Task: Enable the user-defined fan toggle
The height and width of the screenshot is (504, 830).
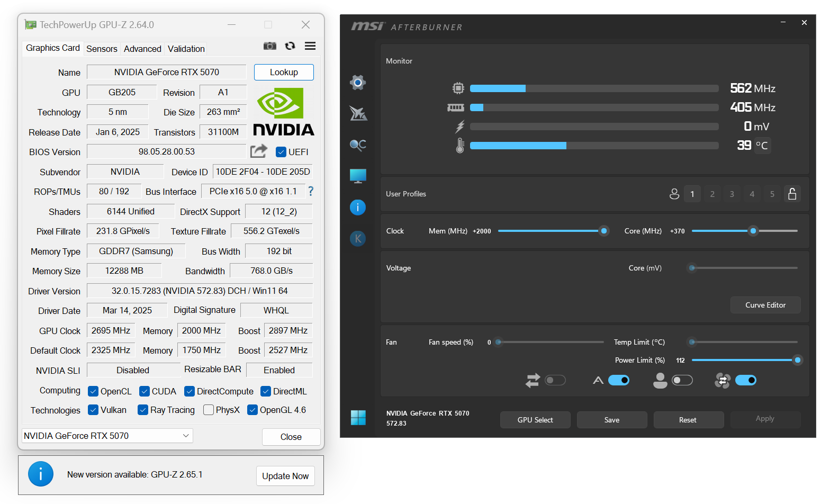Action: pos(682,380)
